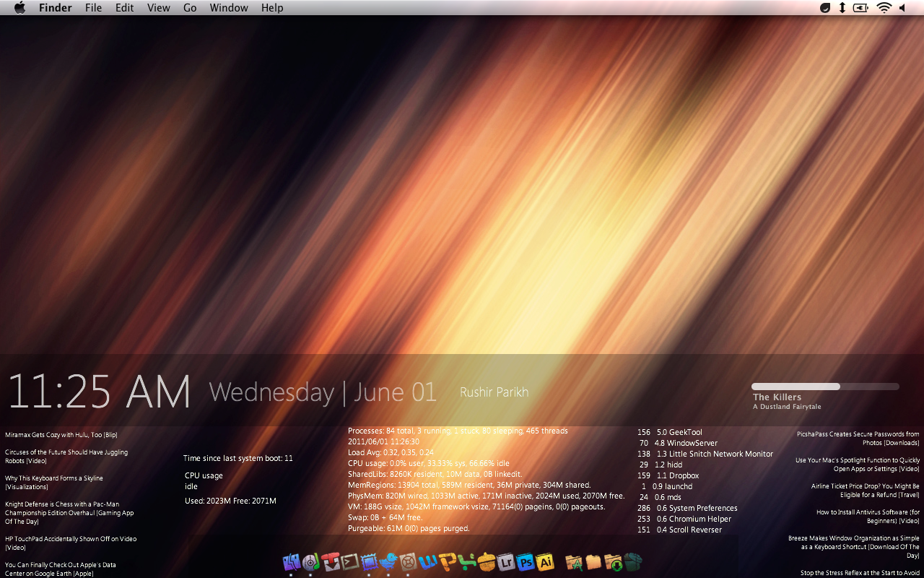Open the Apple menu
This screenshot has height=578, width=924.
coord(19,8)
